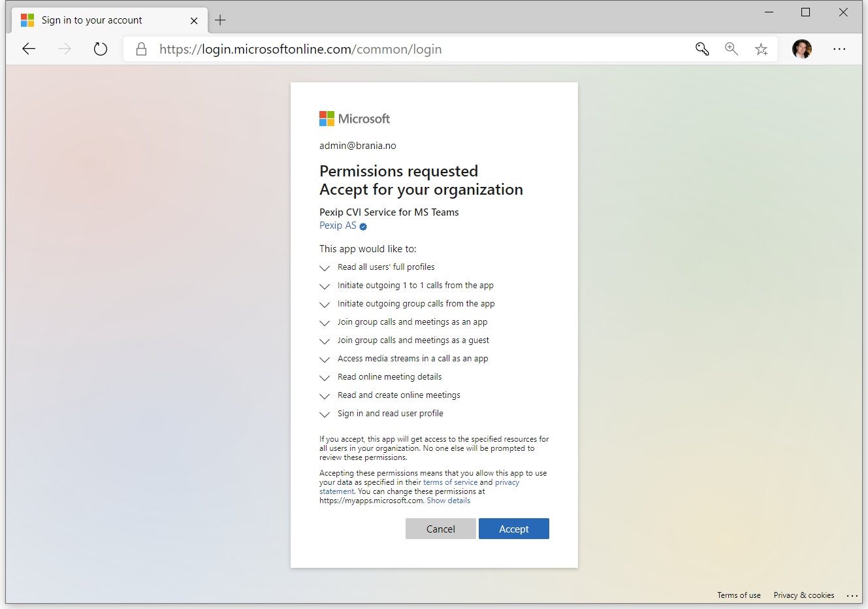Click the profile avatar picture in the toolbar

tap(802, 48)
